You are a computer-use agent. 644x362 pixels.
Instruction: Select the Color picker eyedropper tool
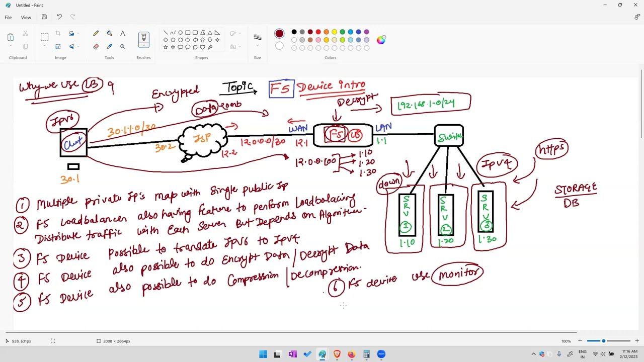109,47
